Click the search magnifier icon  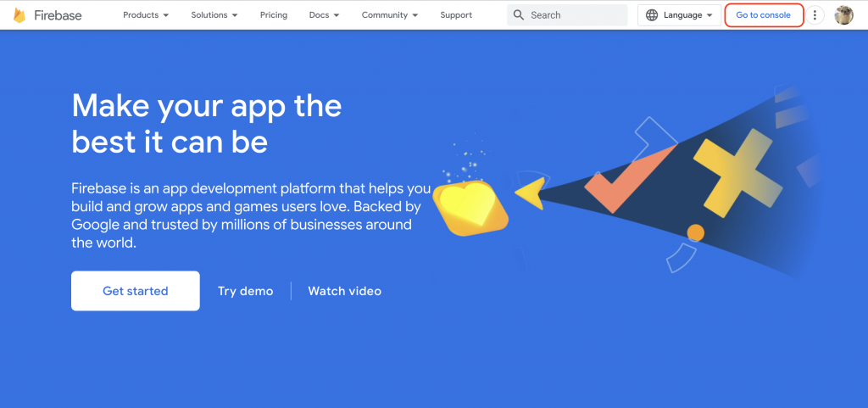coord(519,15)
